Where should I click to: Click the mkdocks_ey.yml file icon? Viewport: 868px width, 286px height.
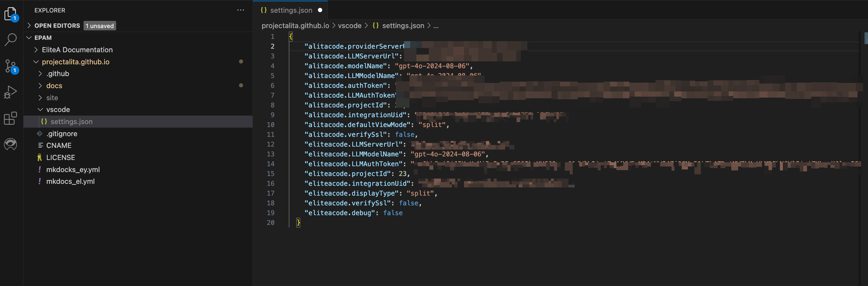[x=40, y=169]
